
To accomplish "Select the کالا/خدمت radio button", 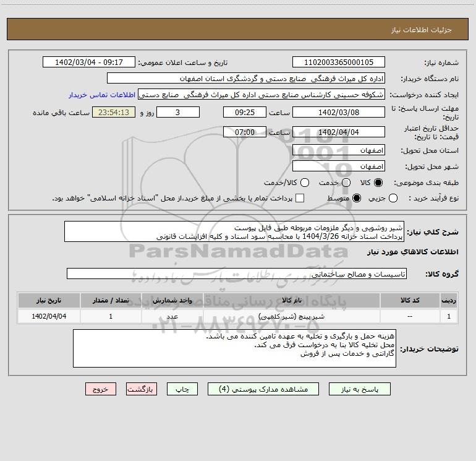I will point(305,183).
